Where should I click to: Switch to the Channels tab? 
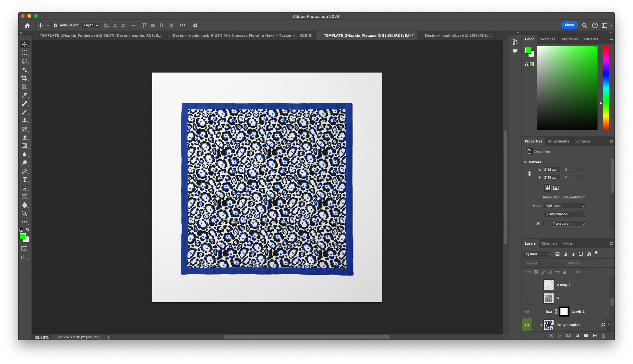[x=549, y=243]
